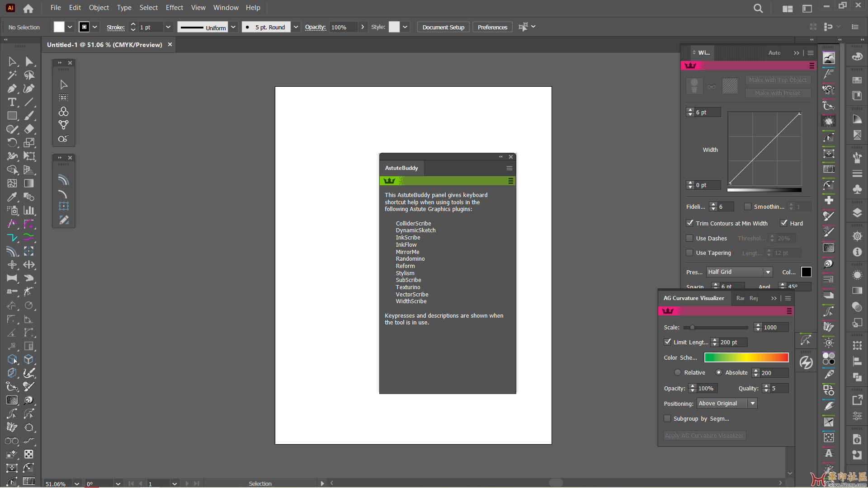Open the Effect menu
868x488 pixels.
click(175, 8)
